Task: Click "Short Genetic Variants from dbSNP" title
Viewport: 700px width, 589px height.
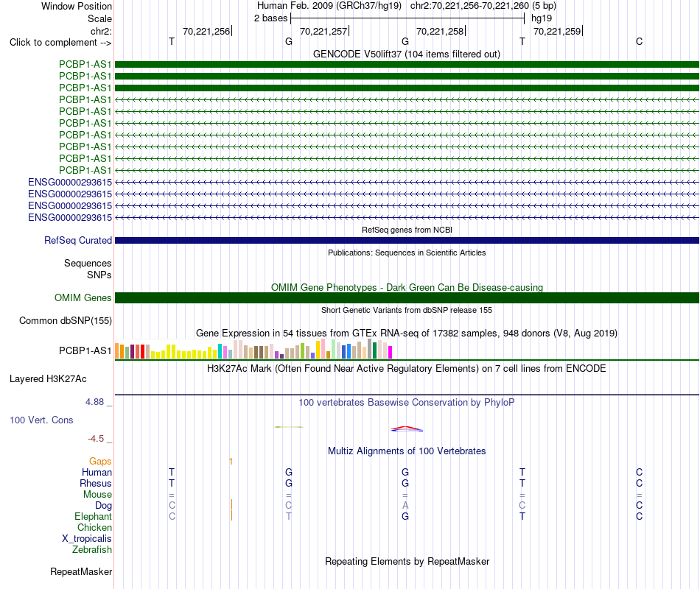Action: [x=407, y=310]
